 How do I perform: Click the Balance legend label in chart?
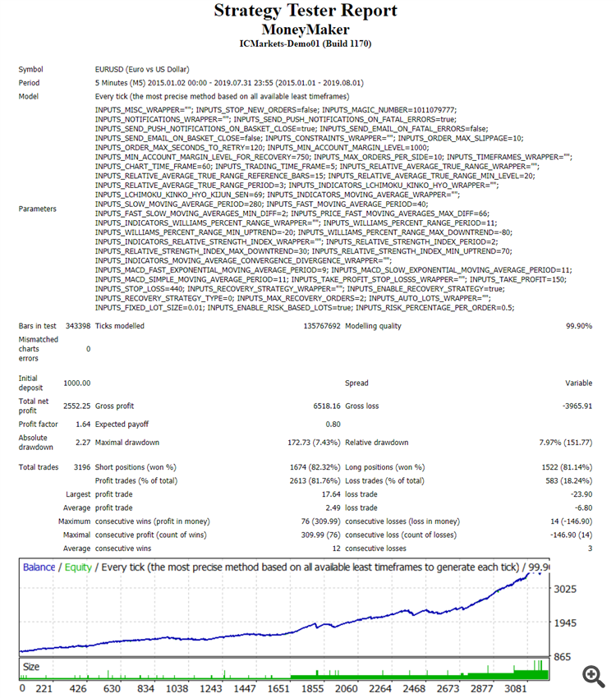pyautogui.click(x=39, y=567)
